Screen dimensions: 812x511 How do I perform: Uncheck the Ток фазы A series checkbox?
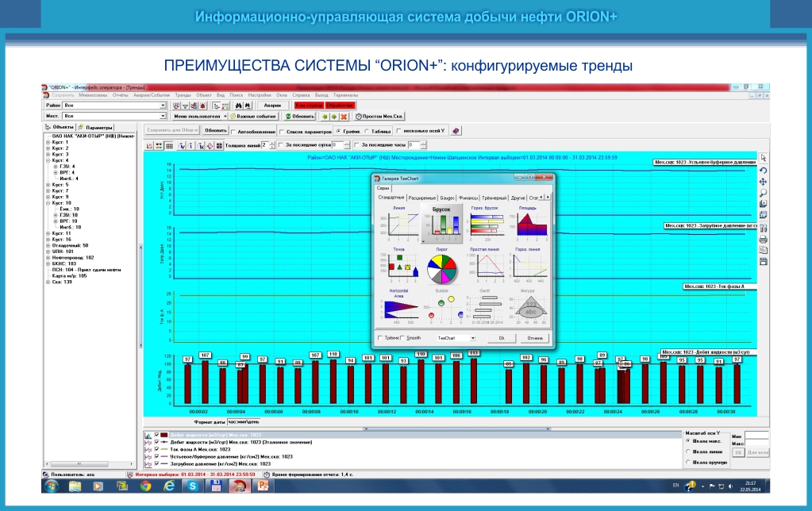click(x=156, y=449)
